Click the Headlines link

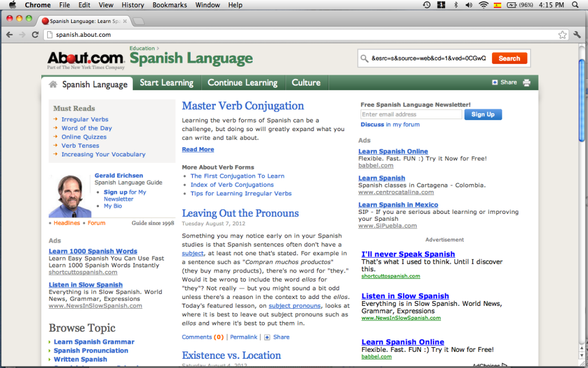click(x=67, y=223)
